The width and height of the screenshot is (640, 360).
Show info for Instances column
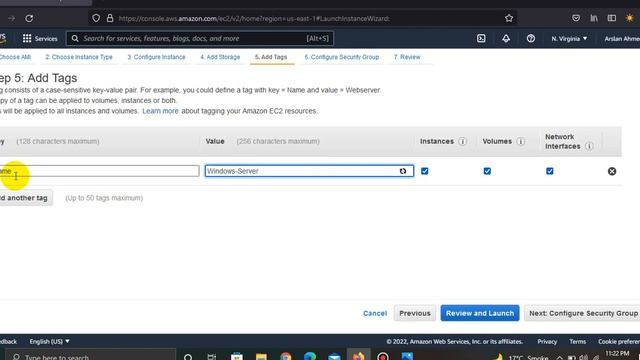point(462,141)
